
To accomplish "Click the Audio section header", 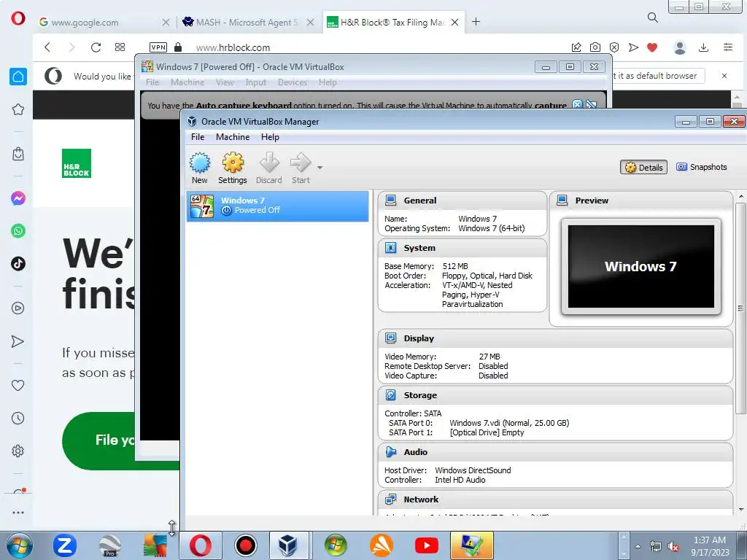I will coord(555,452).
